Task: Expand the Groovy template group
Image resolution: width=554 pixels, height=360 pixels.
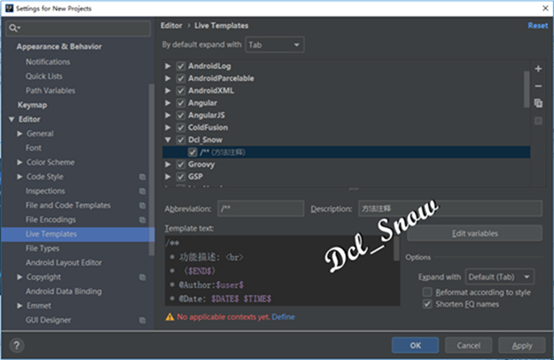Action: [x=168, y=164]
